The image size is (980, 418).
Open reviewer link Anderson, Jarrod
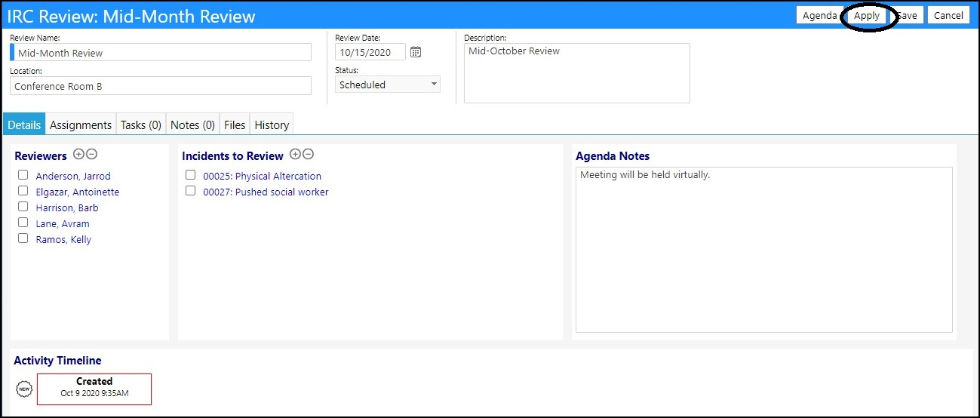tap(73, 176)
